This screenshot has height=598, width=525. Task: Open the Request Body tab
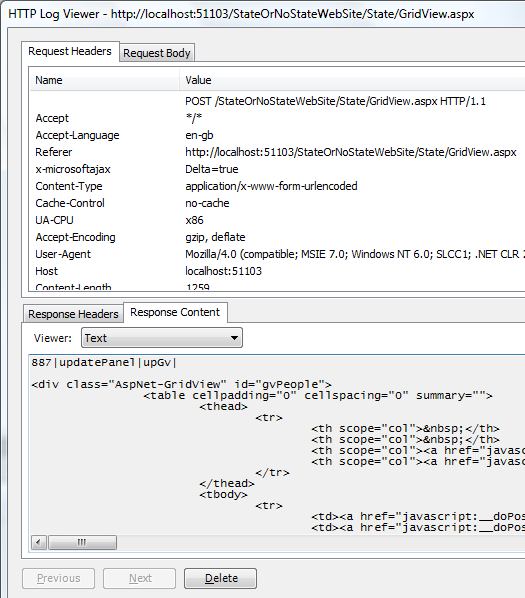pyautogui.click(x=157, y=53)
